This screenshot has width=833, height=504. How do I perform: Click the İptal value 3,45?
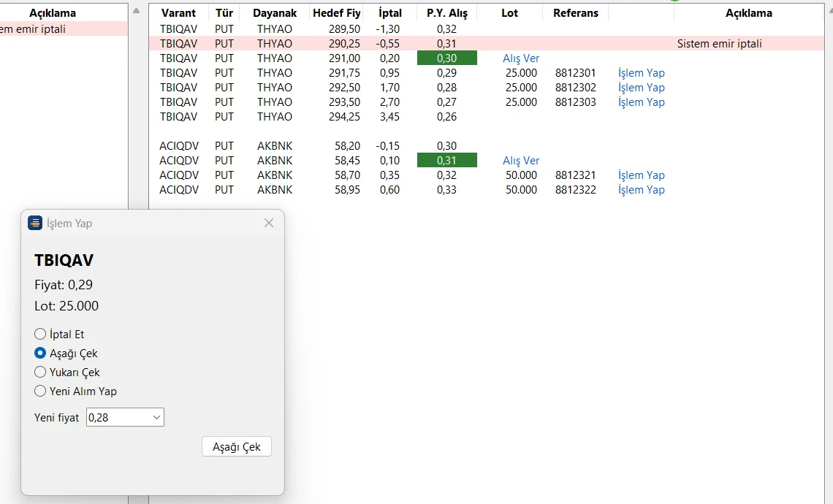point(390,117)
